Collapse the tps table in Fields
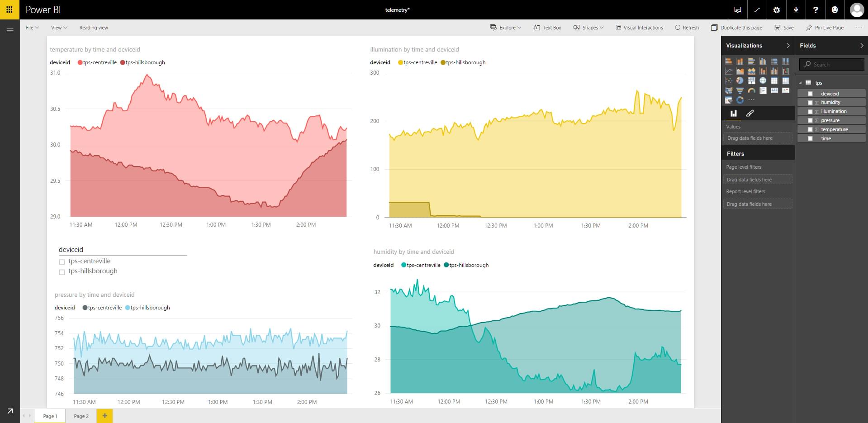Screen dimensions: 868x423 coord(800,83)
